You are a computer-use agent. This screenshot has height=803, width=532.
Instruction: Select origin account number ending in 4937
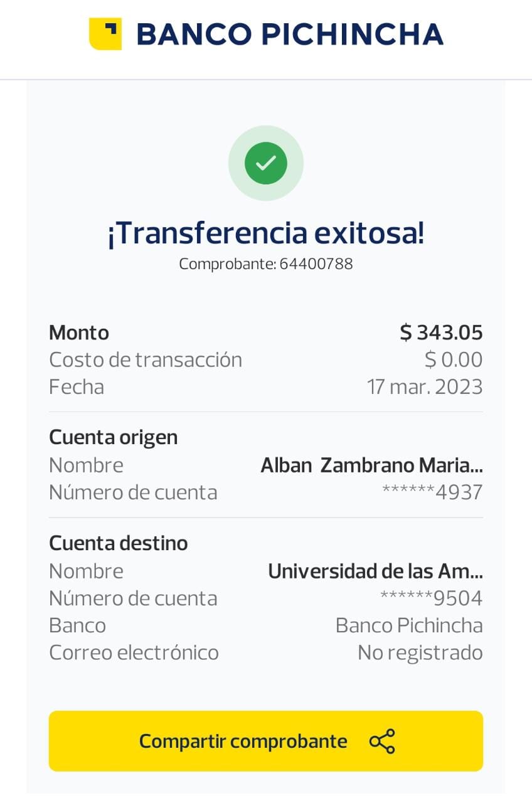tap(432, 492)
